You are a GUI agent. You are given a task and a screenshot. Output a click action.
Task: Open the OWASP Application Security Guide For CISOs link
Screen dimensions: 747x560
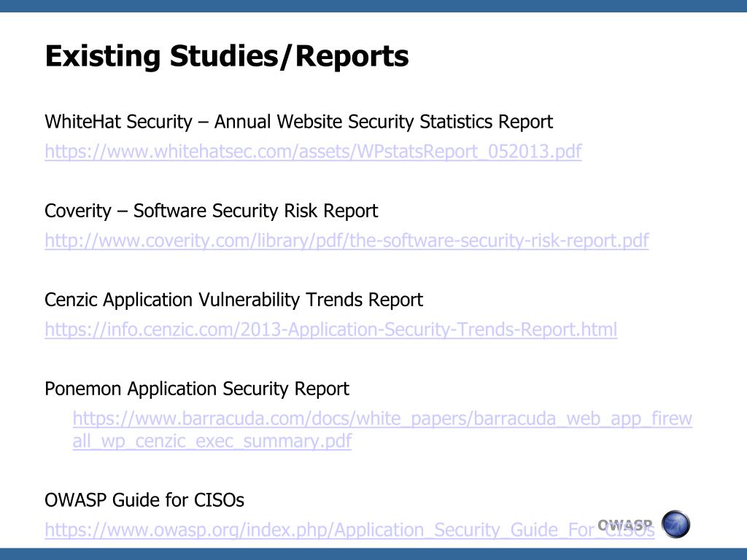[349, 529]
